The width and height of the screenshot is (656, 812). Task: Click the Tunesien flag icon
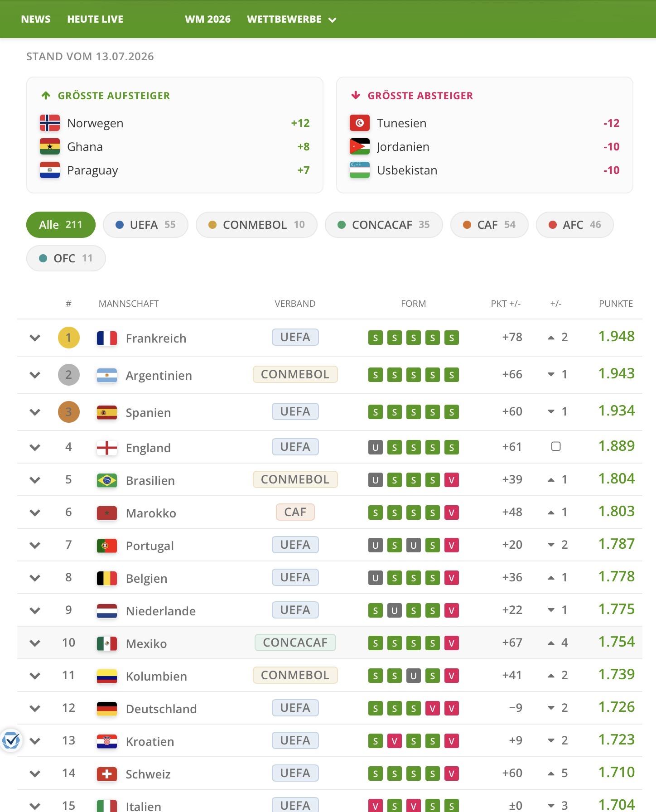click(x=360, y=123)
